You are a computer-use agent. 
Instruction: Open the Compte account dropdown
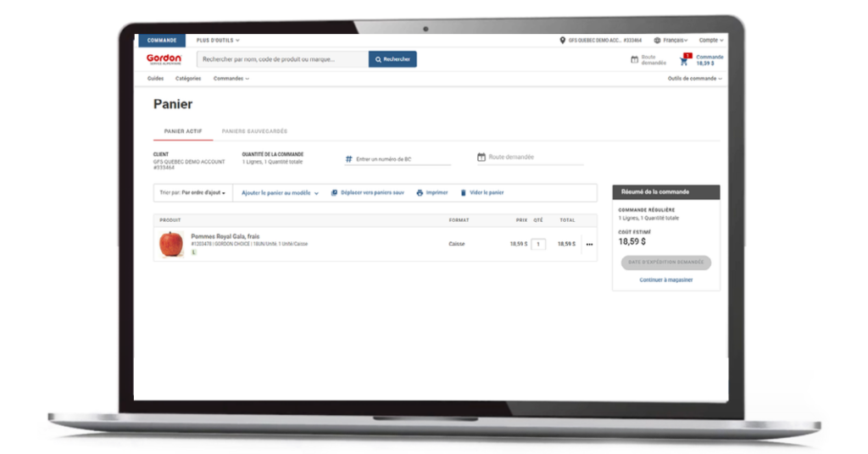tap(711, 40)
